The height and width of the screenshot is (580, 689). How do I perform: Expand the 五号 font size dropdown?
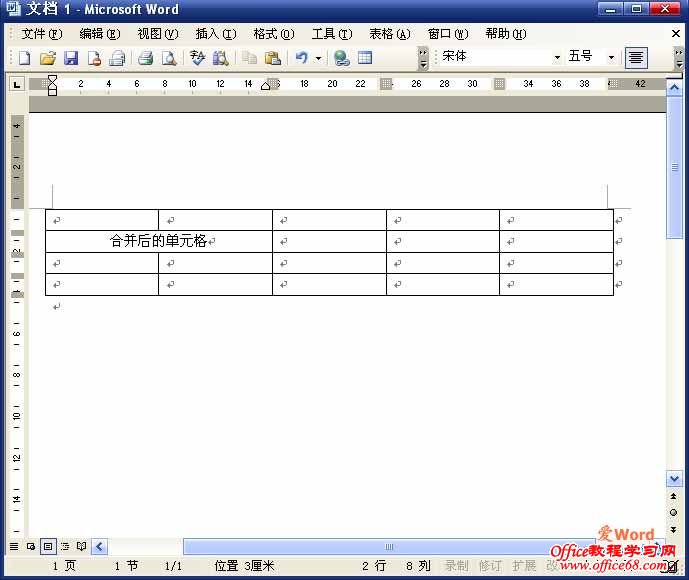(611, 58)
